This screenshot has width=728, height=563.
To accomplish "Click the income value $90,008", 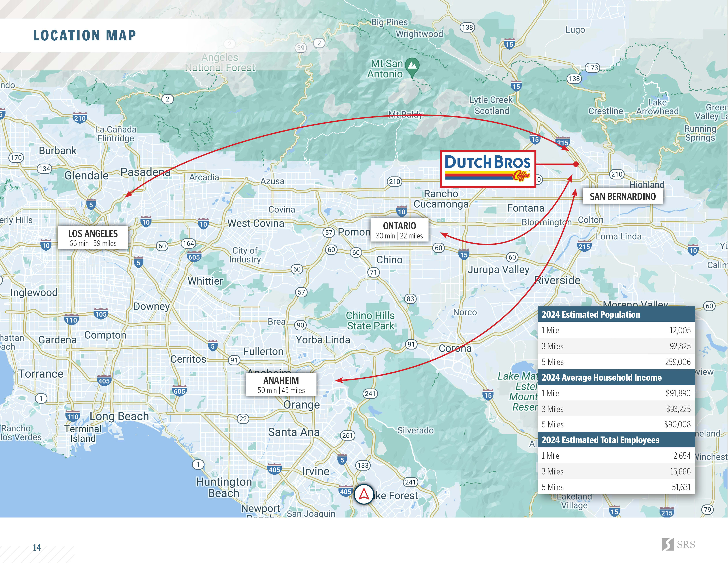I will point(677,425).
